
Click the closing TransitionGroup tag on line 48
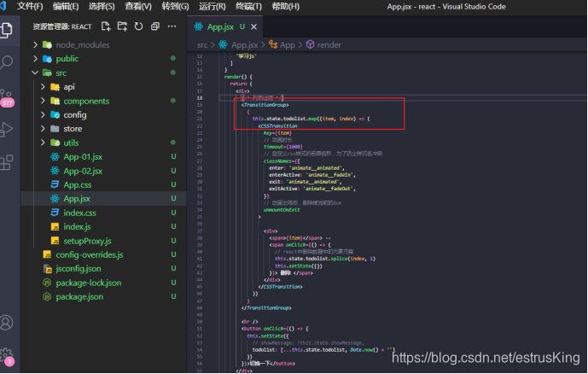click(266, 308)
